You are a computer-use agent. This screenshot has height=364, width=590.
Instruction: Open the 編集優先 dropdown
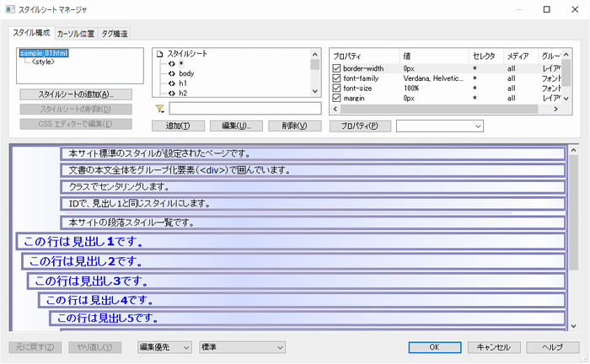click(x=164, y=347)
